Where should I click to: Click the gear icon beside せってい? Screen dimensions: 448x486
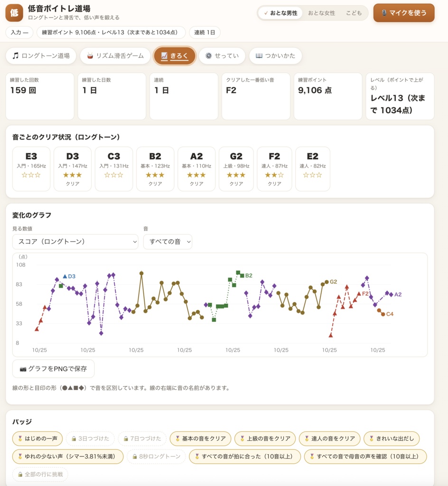208,56
